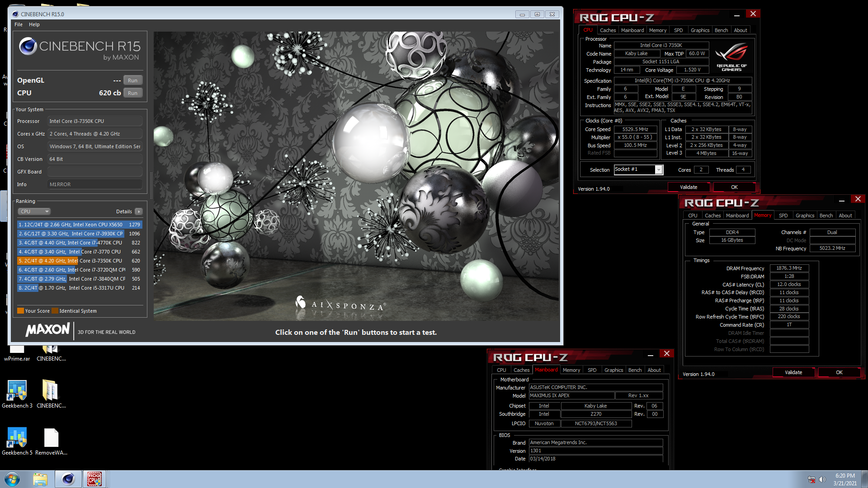This screenshot has width=868, height=488.
Task: Click Validate in the Memory CPU-Z window
Action: point(793,372)
